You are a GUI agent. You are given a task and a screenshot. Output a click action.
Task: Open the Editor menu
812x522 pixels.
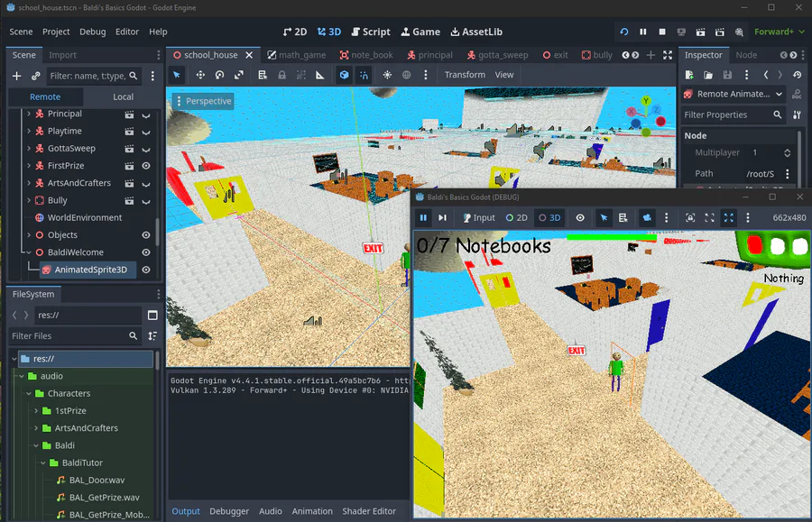pyautogui.click(x=127, y=32)
